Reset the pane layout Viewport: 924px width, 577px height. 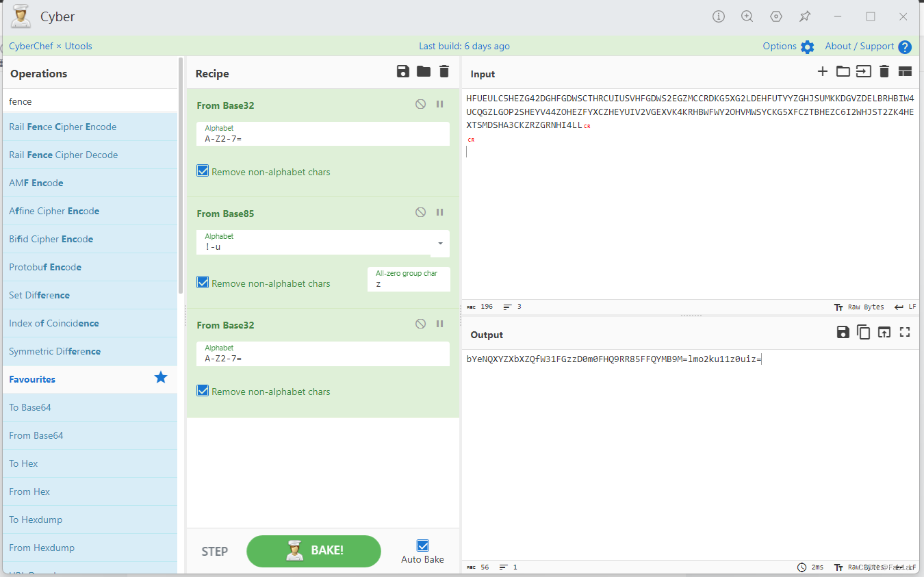click(x=905, y=71)
